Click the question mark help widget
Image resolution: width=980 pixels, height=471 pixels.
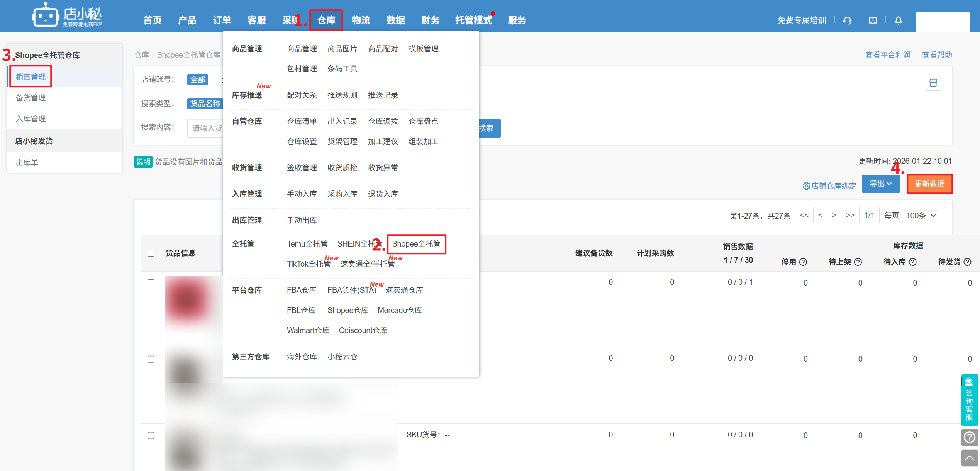click(x=969, y=437)
